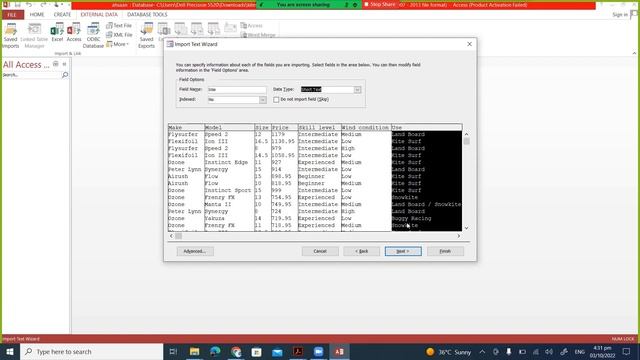Switch to the DATABASE TOOLS tab

pyautogui.click(x=147, y=14)
